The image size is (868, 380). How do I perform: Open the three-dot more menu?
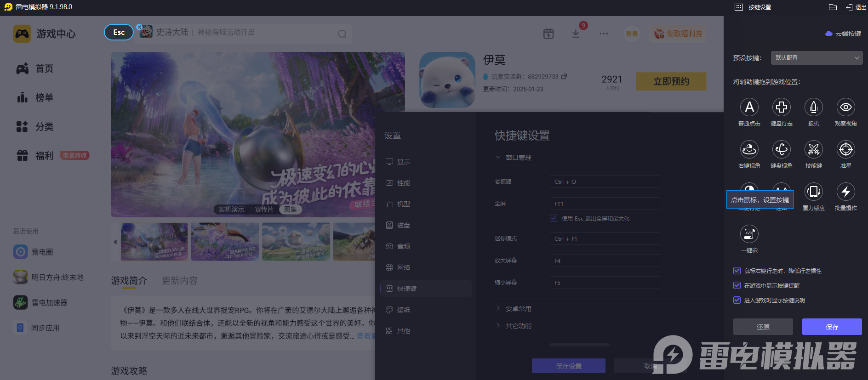pyautogui.click(x=604, y=34)
